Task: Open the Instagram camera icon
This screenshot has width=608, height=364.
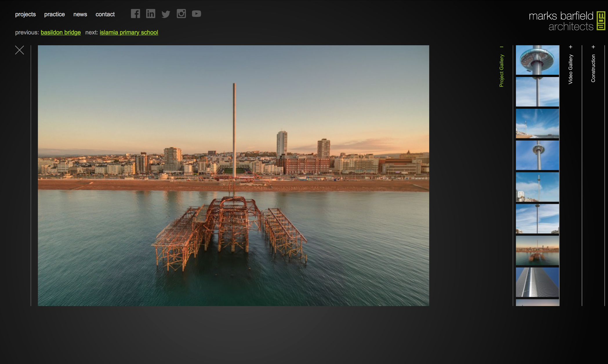Action: pyautogui.click(x=181, y=14)
